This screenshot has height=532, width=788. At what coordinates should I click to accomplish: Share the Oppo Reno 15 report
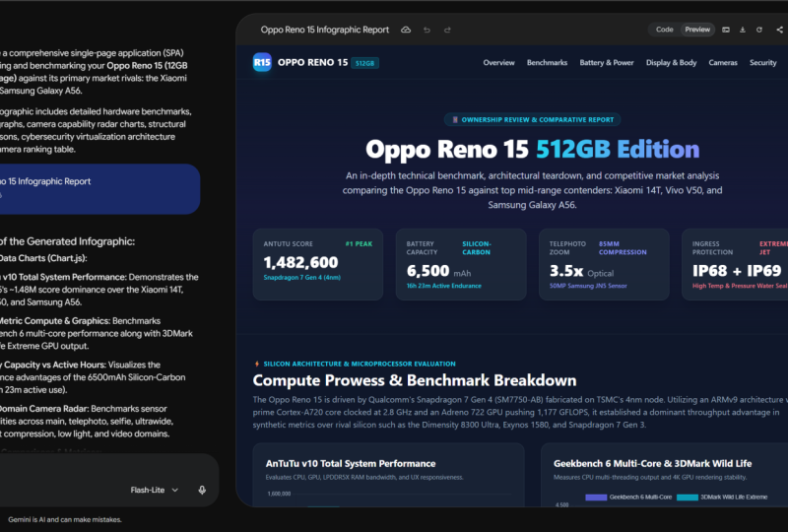[779, 30]
